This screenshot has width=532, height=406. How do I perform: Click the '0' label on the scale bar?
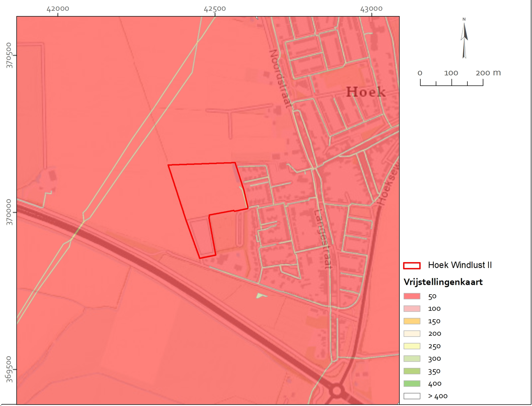420,73
